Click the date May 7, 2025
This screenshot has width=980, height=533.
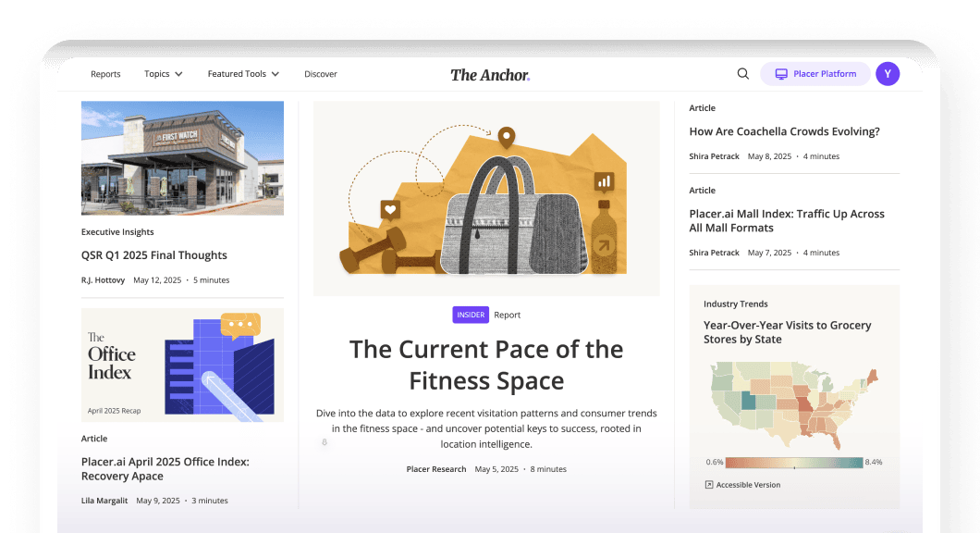769,253
